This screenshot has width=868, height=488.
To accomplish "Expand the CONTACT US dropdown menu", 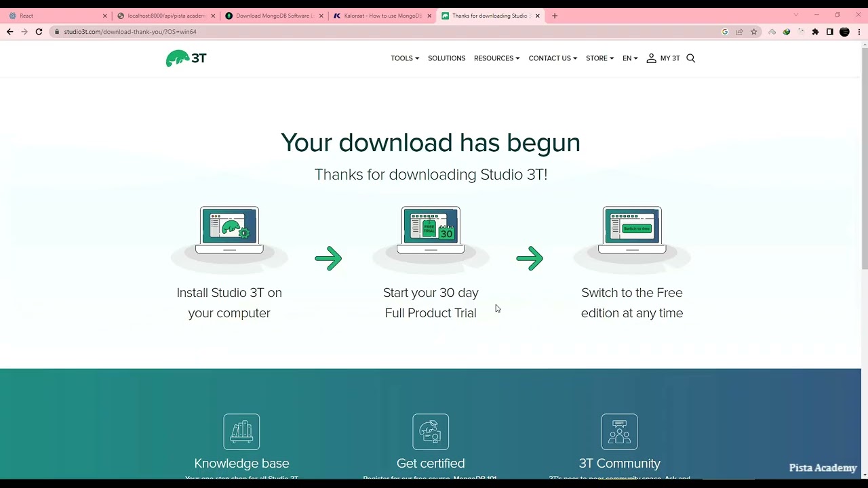I will [x=553, y=58].
